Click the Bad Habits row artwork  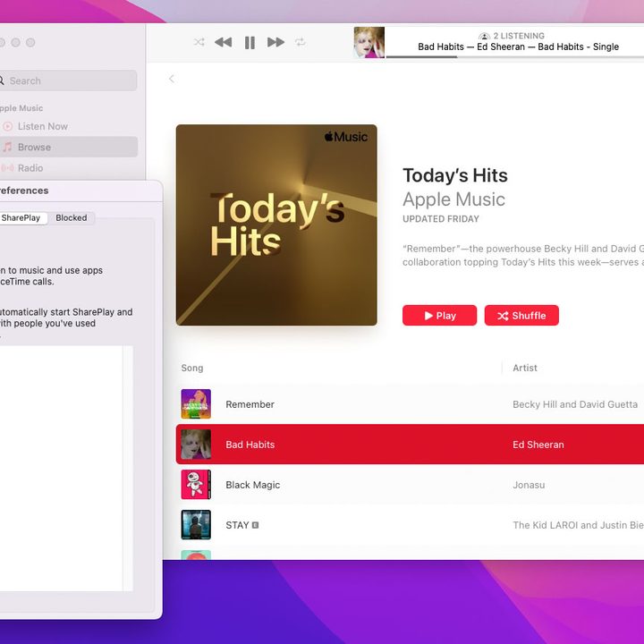point(196,445)
